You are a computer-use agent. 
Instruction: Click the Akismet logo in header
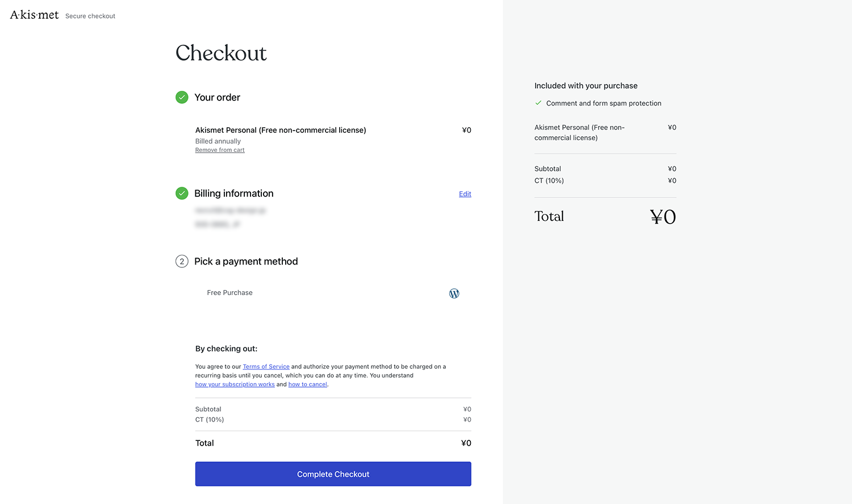click(34, 15)
